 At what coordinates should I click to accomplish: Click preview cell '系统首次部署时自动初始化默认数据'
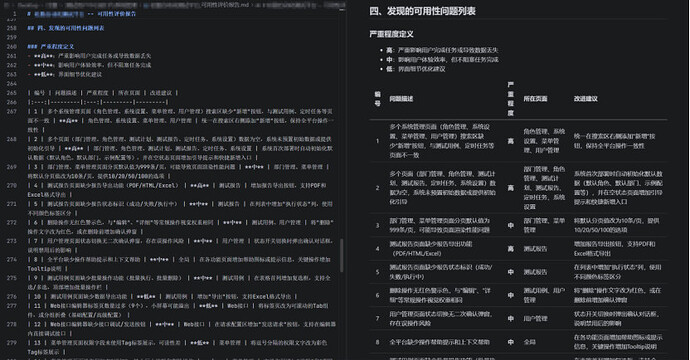tap(618, 188)
